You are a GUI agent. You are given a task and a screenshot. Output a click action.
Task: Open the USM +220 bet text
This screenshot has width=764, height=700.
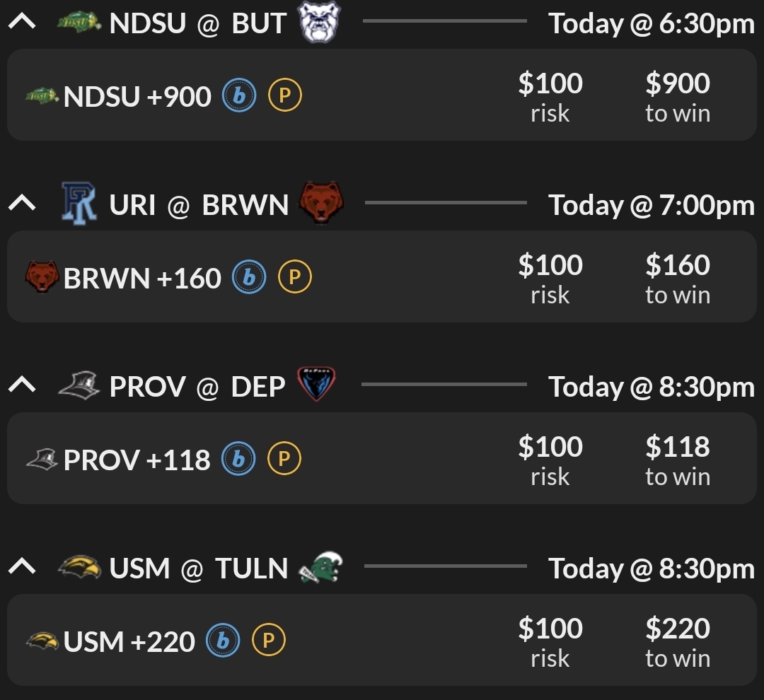129,641
